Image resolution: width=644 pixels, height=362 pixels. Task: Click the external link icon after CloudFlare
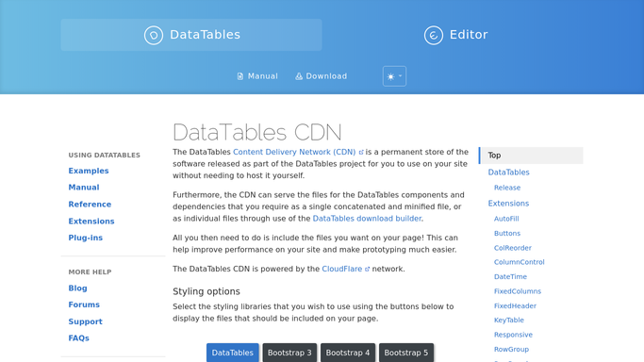pyautogui.click(x=367, y=270)
